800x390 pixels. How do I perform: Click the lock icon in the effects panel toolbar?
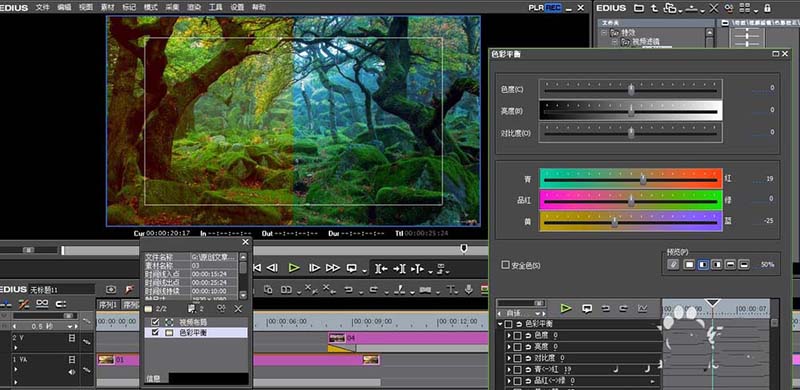tap(767, 8)
